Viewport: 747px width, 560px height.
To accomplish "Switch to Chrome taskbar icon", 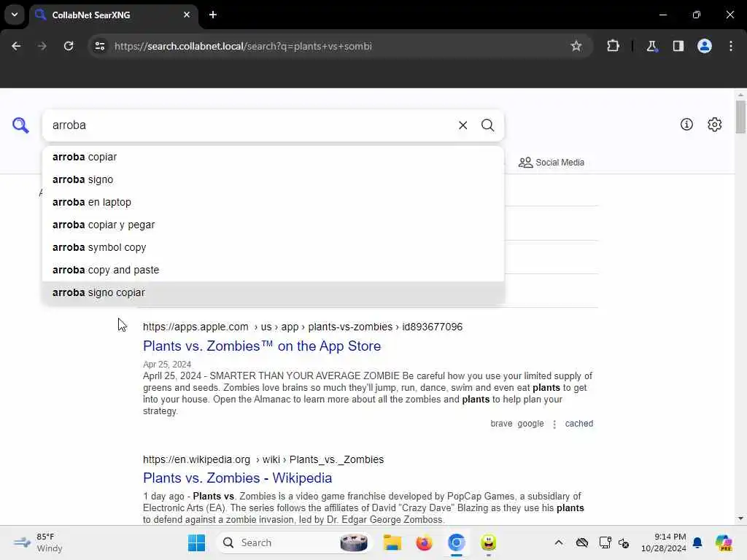I will coord(456,542).
